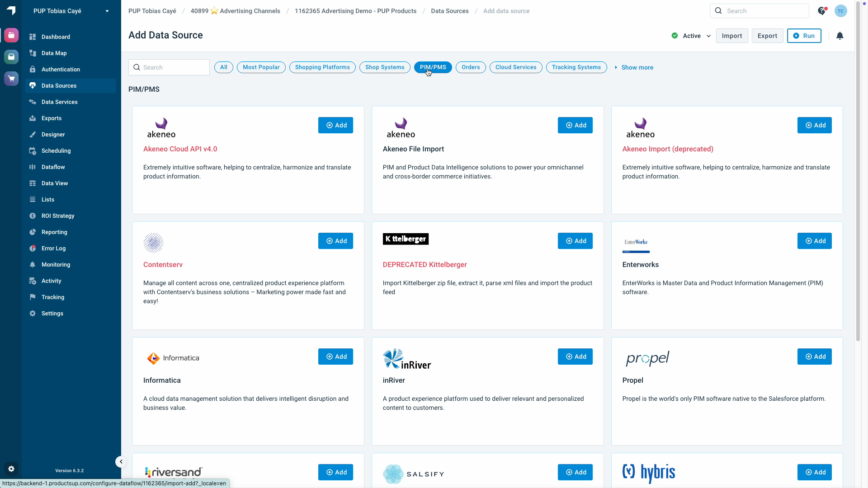The width and height of the screenshot is (868, 488).
Task: Click the ROI Strategy dollar icon
Action: (33, 216)
